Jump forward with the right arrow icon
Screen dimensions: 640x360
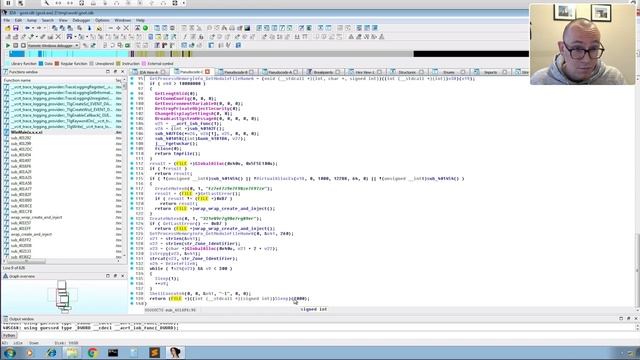tap(39, 28)
